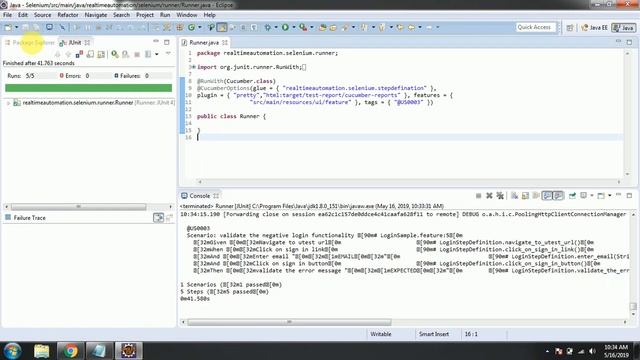Open the JUnit Test Run History dropdown
640x360 pixels.
point(156,54)
